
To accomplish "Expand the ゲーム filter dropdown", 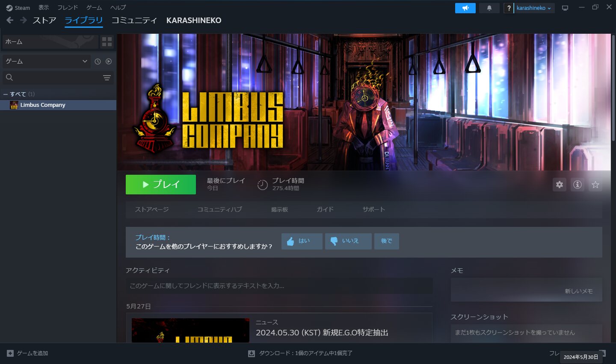I will [46, 61].
